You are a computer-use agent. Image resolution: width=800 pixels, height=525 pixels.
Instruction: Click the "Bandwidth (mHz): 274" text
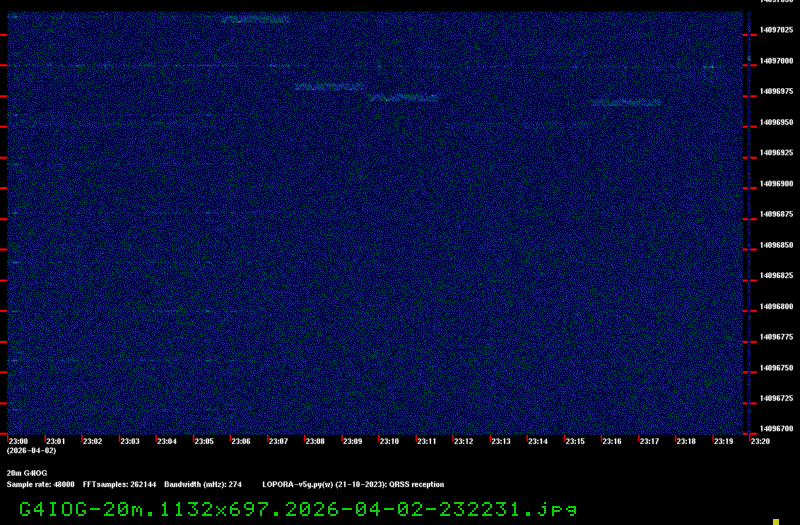203,484
